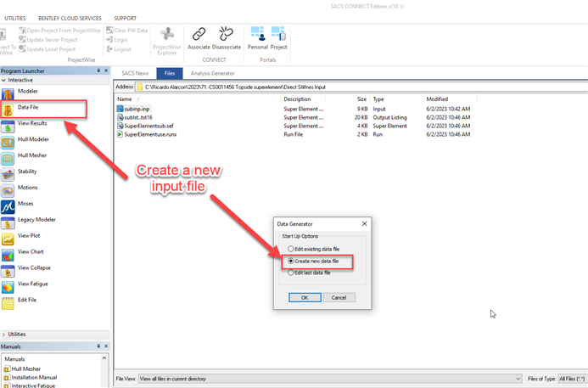
Task: Click Update Local Project
Action: click(48, 49)
